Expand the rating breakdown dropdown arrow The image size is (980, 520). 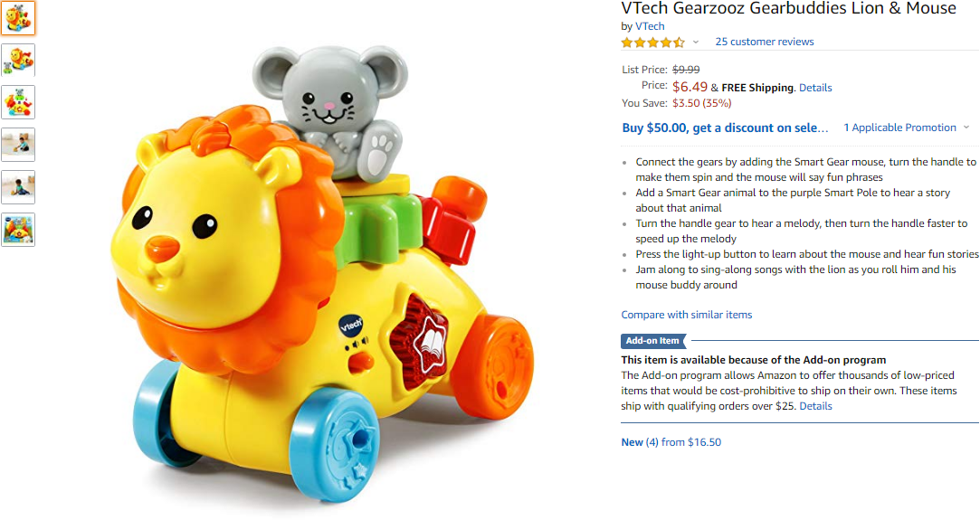(696, 43)
